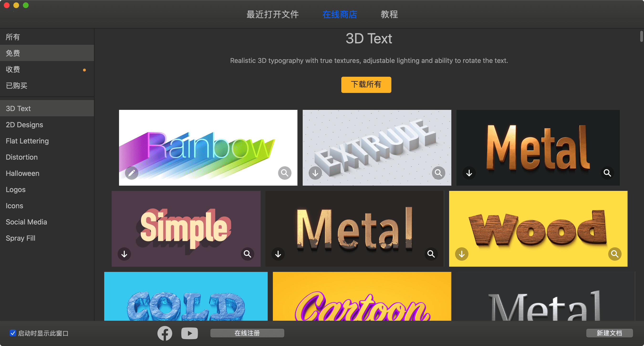Open the Facebook page icon
The height and width of the screenshot is (346, 644).
pyautogui.click(x=165, y=333)
